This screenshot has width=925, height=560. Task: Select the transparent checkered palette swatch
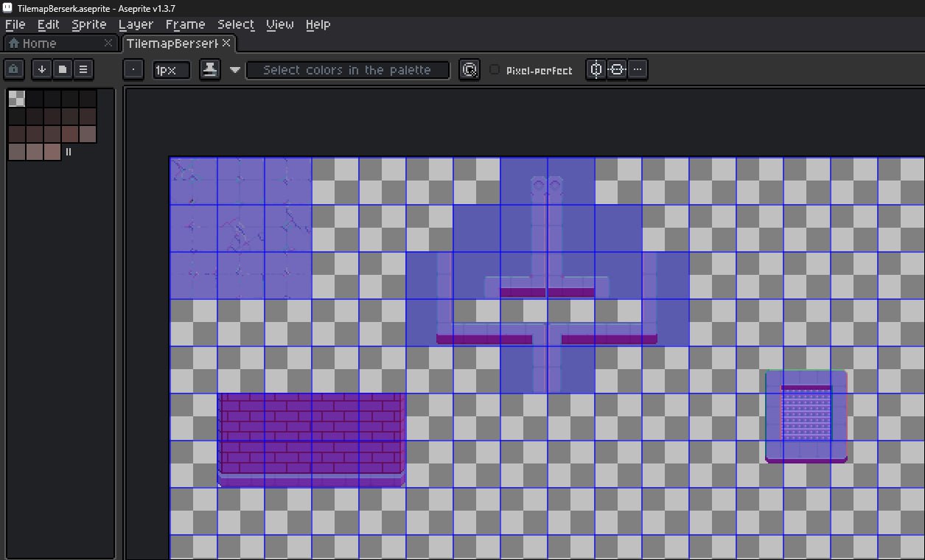(x=16, y=99)
